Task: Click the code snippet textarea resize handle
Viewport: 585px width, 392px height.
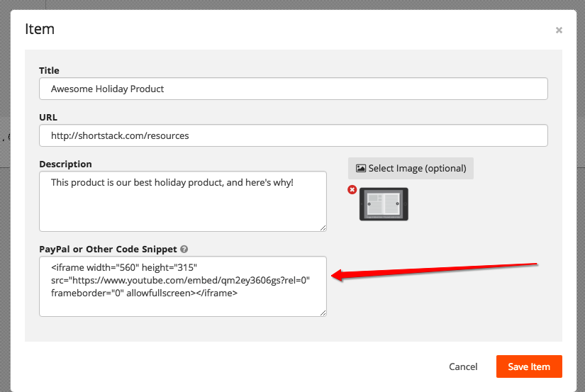Action: point(323,313)
